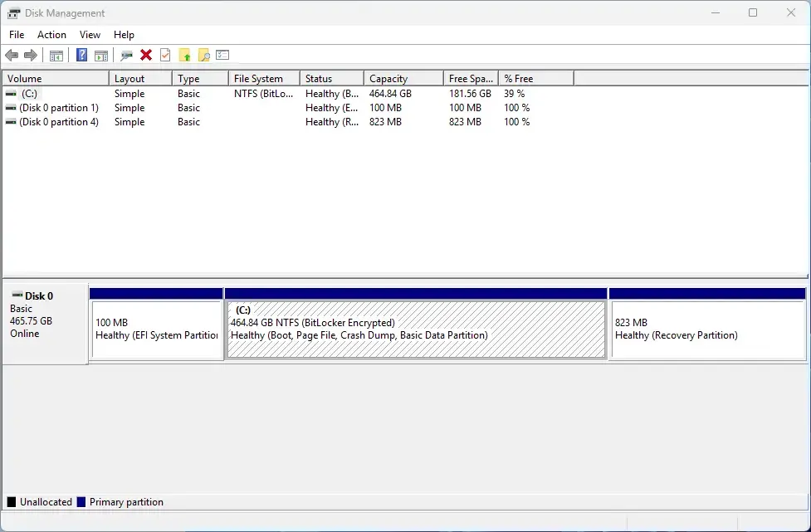The image size is (811, 532).
Task: Sort by the % Free column header
Action: 536,79
